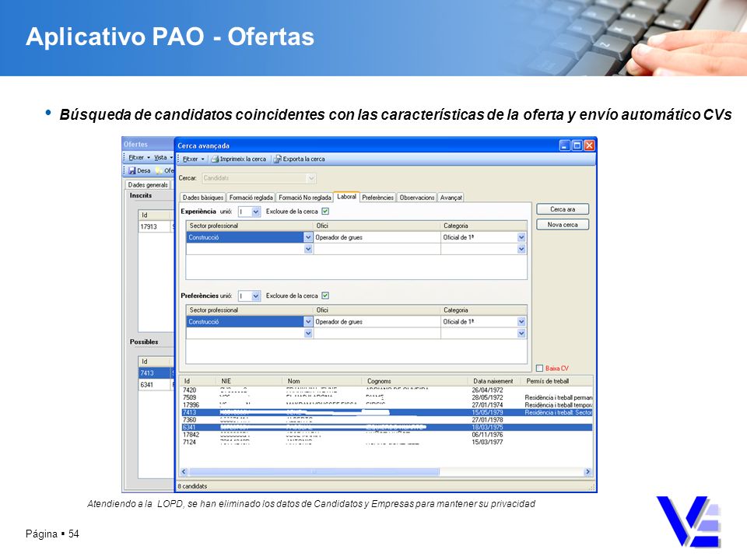Click the Nova cerca button
Screen dimensions: 747x560
[x=563, y=225]
